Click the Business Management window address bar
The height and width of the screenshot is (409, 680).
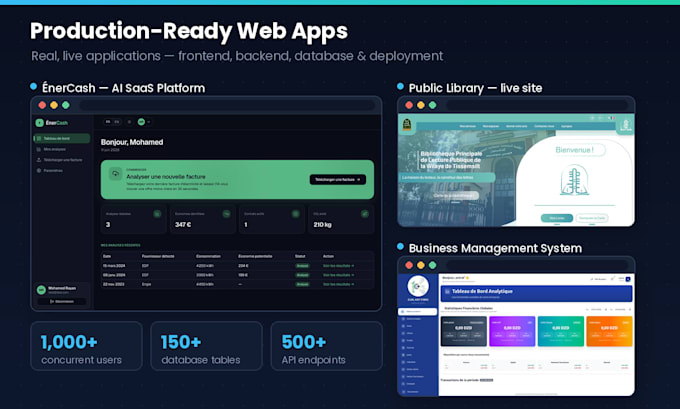[537, 265]
